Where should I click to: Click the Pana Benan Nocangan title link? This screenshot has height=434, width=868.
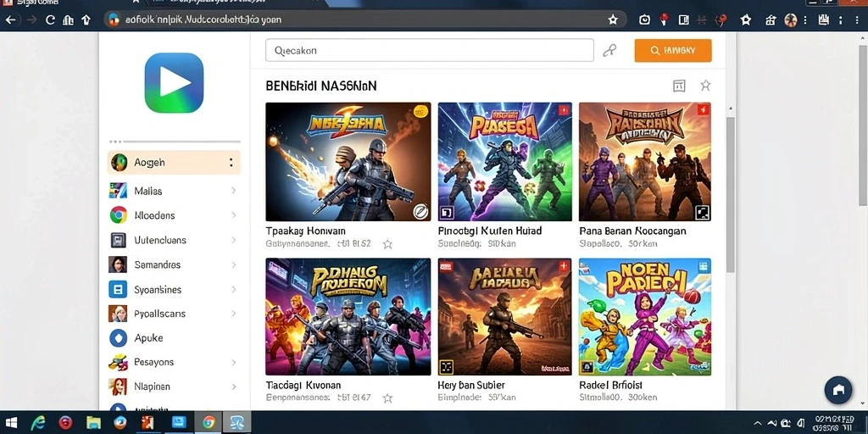pyautogui.click(x=632, y=231)
